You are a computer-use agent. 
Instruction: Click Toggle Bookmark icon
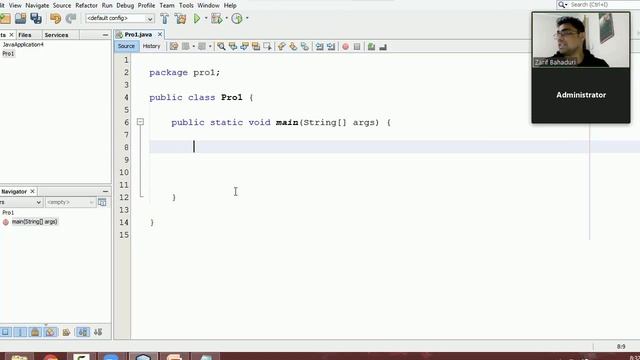304,47
